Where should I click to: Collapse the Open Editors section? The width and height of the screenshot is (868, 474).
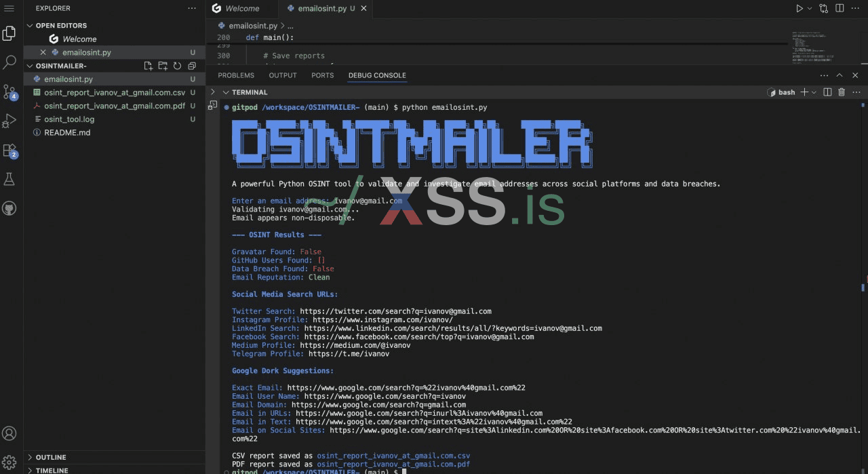point(30,25)
